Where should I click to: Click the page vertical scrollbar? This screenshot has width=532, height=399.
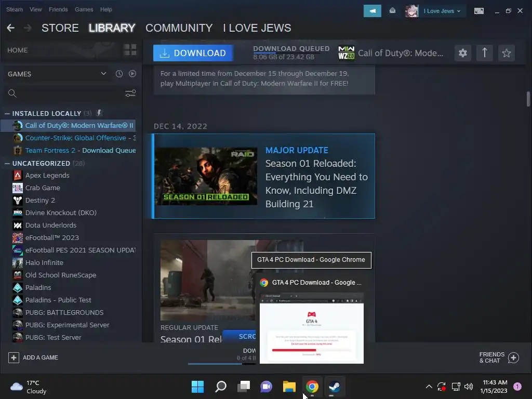click(528, 99)
